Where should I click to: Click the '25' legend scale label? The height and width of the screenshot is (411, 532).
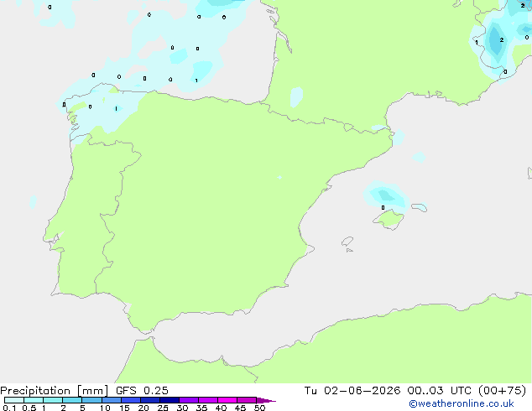(x=163, y=408)
